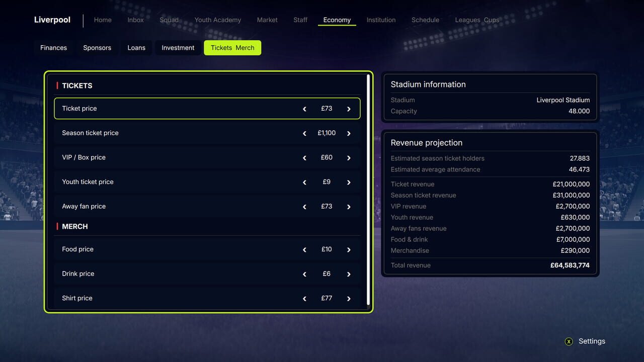Go to the Investment tab
The image size is (644, 362).
tap(178, 48)
